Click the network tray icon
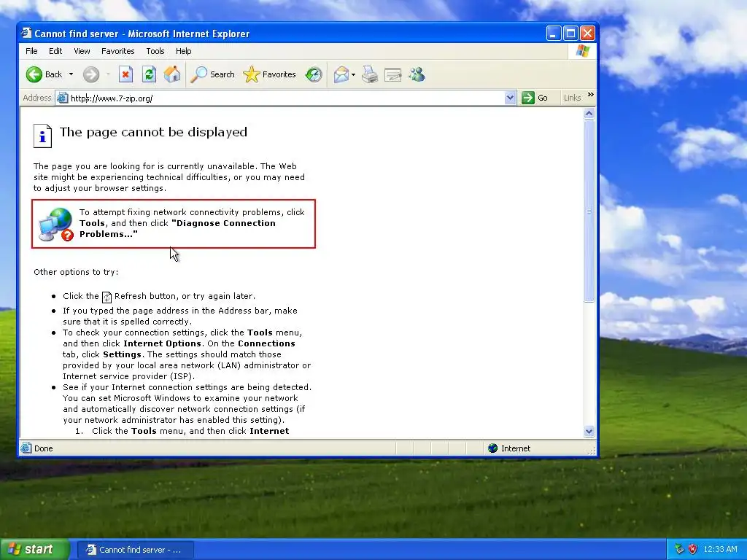This screenshot has width=747, height=560. 679,549
